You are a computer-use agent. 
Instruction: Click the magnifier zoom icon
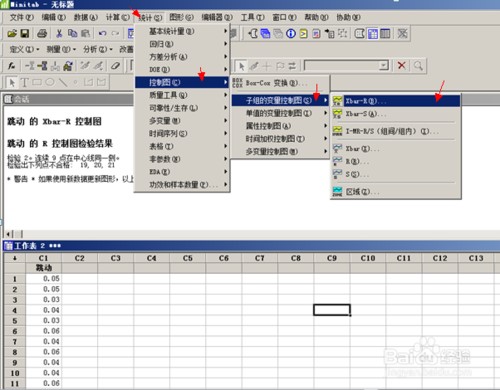418,65
